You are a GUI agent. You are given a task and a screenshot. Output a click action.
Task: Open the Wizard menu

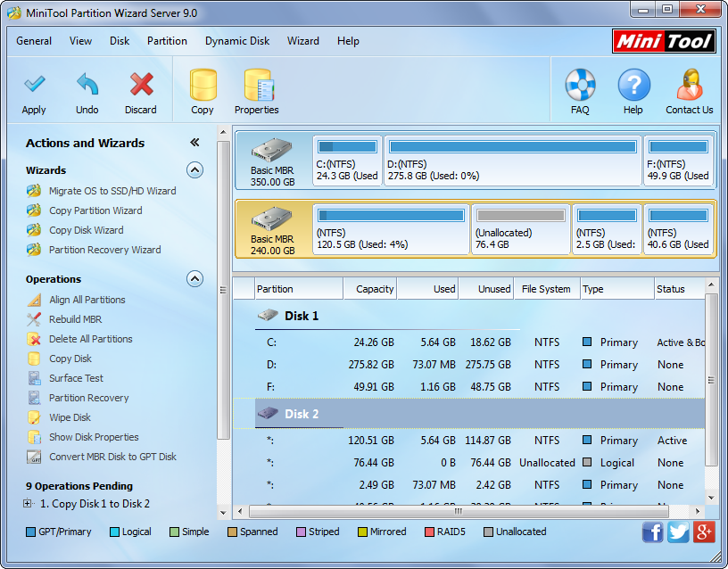pyautogui.click(x=303, y=41)
